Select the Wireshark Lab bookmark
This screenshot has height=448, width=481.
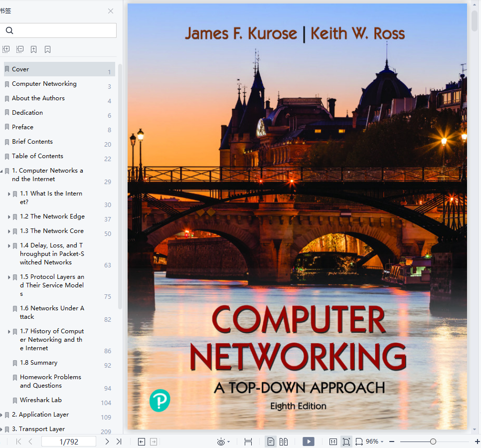click(41, 400)
